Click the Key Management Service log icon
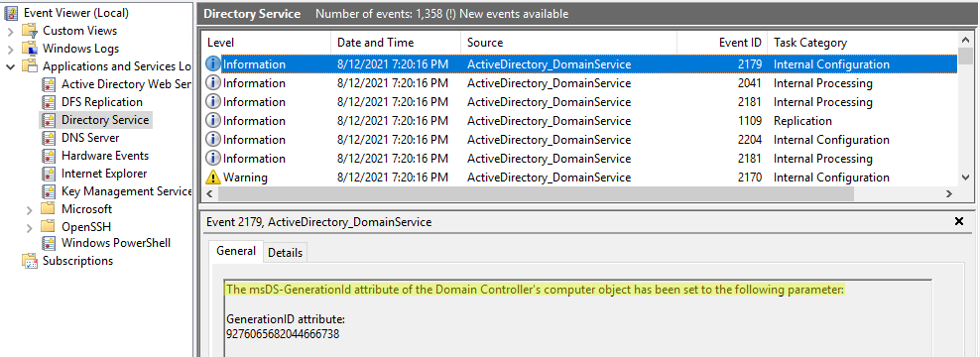 (x=48, y=191)
